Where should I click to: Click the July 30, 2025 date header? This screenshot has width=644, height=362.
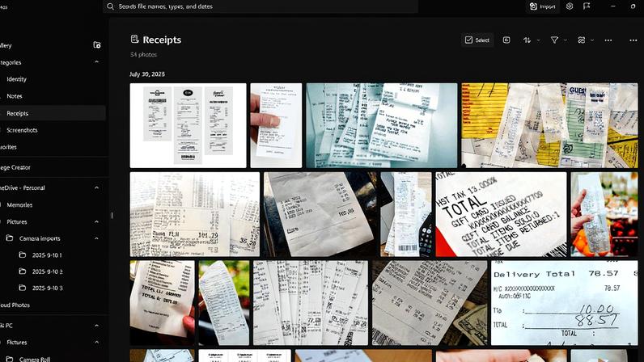(x=147, y=74)
